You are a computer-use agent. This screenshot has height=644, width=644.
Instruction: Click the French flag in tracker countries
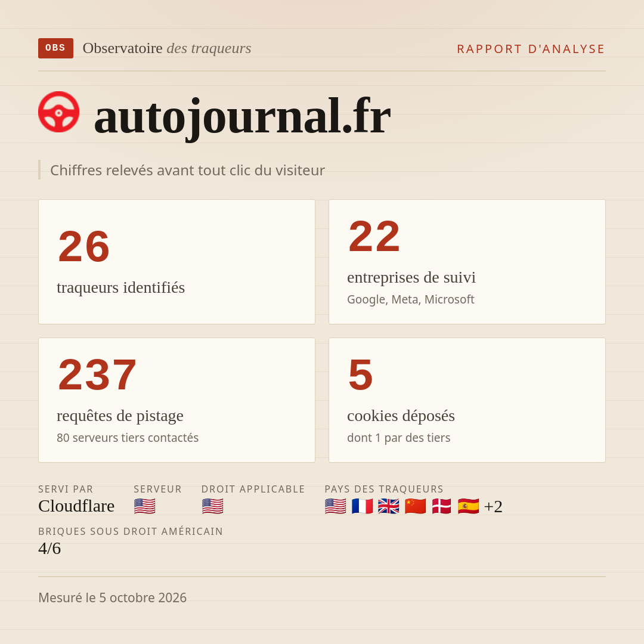coord(363,506)
